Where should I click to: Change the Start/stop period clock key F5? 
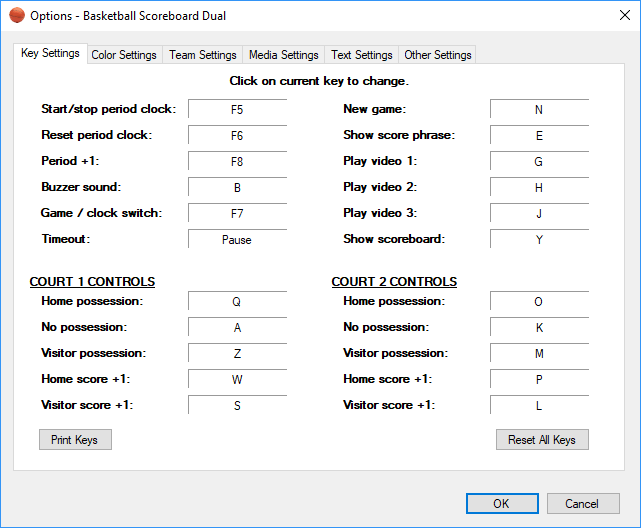coord(237,109)
